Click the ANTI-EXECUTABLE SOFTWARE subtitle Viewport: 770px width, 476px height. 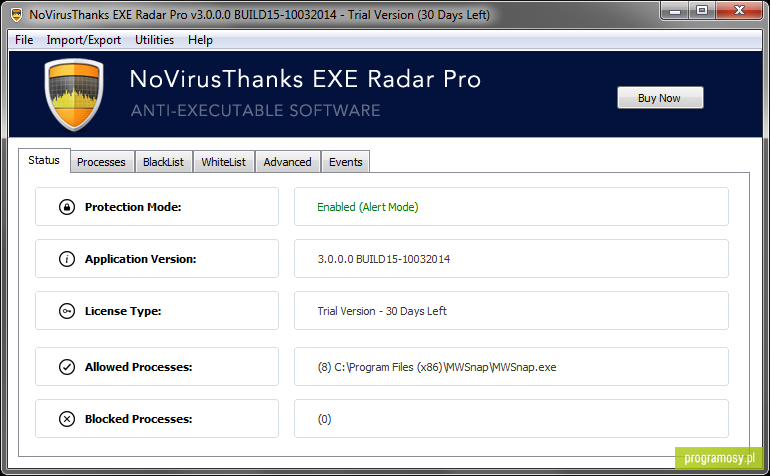click(x=255, y=110)
